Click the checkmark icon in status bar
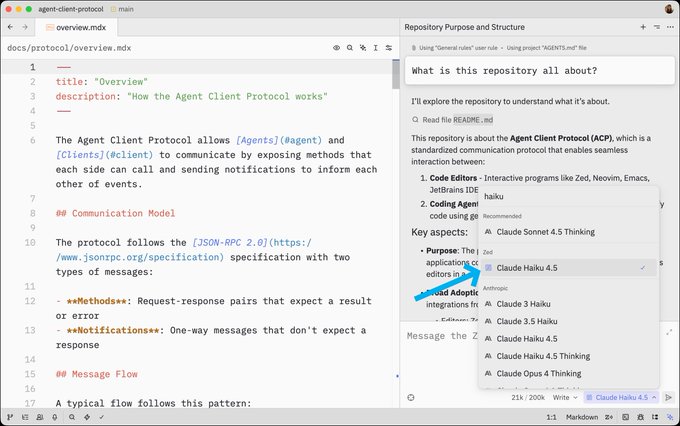Screen dimensions: 680x426 pyautogui.click(x=101, y=417)
